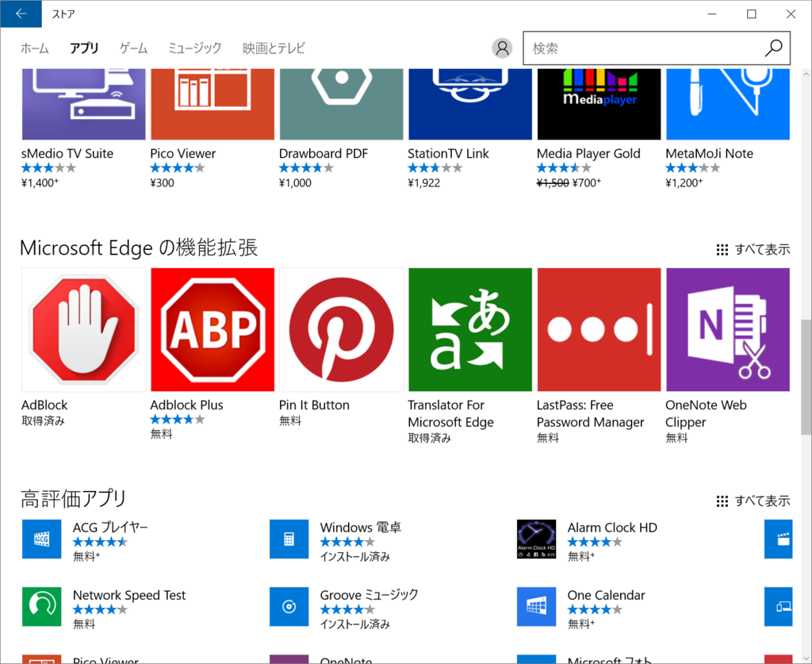Click the One Calendar icon
812x664 pixels.
coord(537,607)
